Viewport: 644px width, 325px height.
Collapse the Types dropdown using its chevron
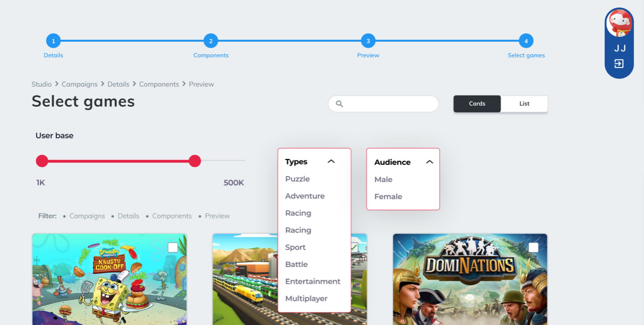pyautogui.click(x=331, y=161)
